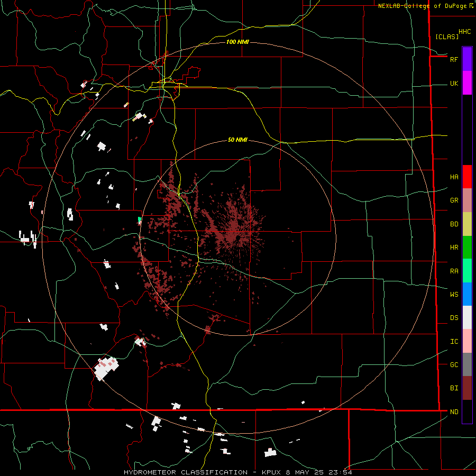Click the BI legend label text
Image resolution: width=476 pixels, height=476 pixels.
[x=454, y=388]
